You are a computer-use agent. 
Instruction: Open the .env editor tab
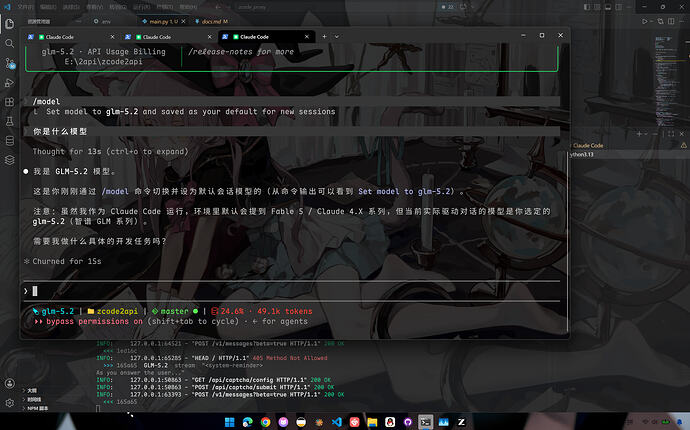pos(103,21)
